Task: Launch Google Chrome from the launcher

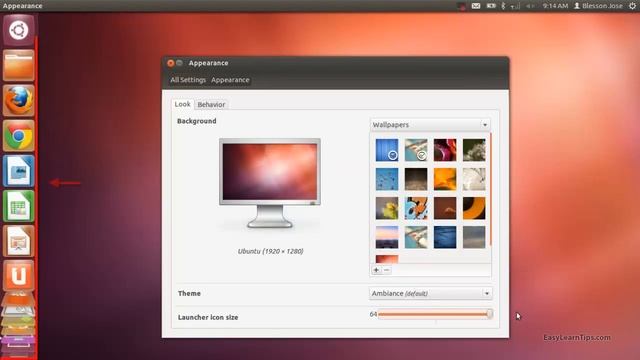Action: pos(18,136)
